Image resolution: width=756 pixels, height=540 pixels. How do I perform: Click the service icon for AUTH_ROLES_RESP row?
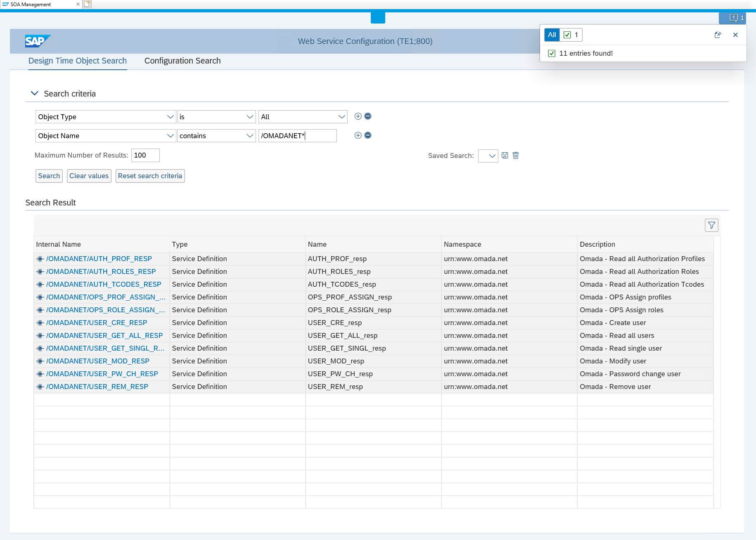40,272
